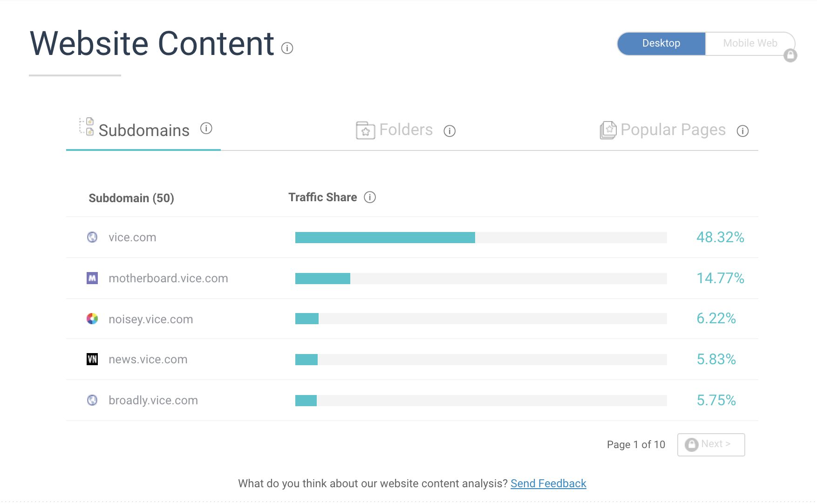The image size is (817, 504).
Task: Click info icon next to Website Content title
Action: click(287, 48)
